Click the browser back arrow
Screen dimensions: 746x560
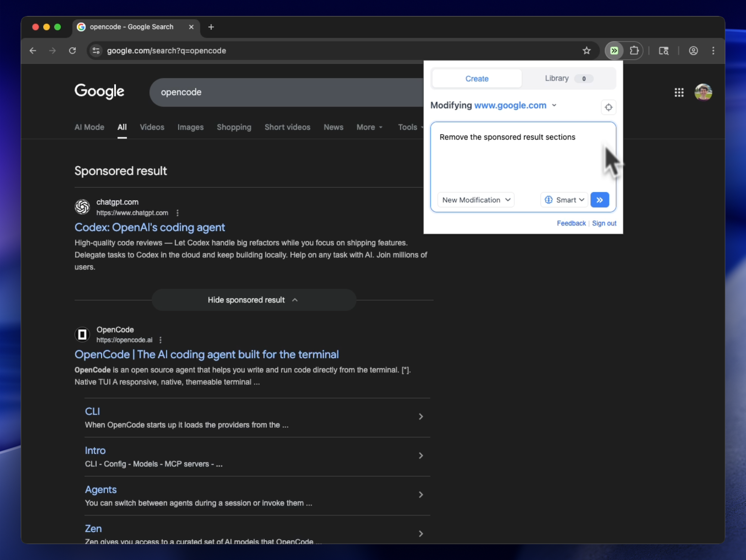[33, 50]
